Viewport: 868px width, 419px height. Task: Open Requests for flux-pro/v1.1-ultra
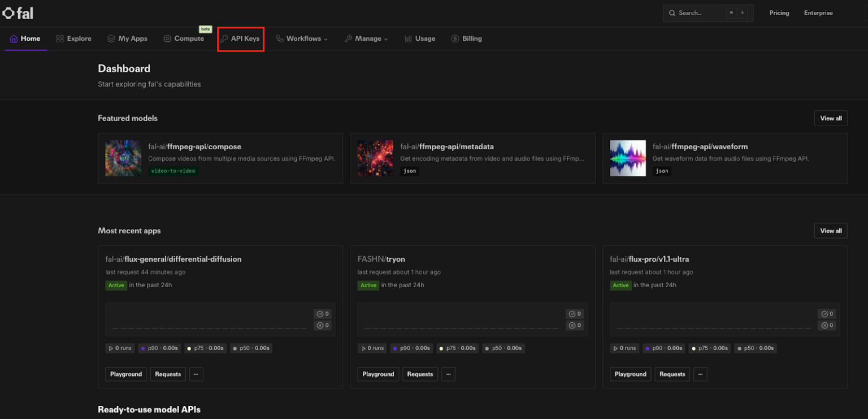(x=672, y=374)
